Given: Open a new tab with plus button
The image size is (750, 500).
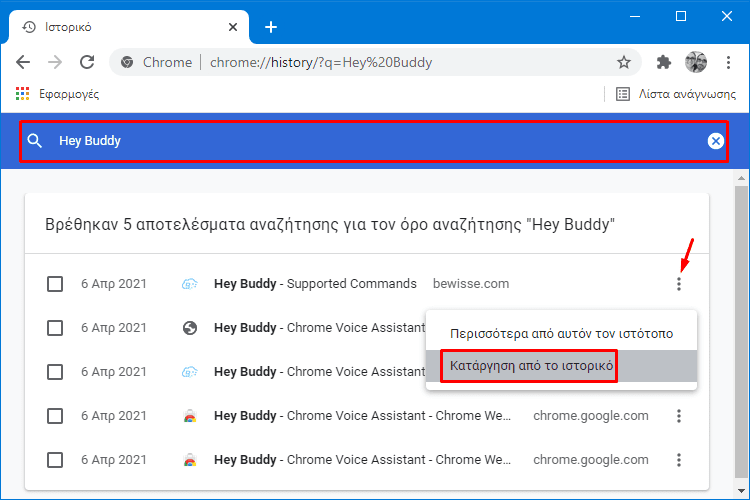Looking at the screenshot, I should pyautogui.click(x=271, y=27).
